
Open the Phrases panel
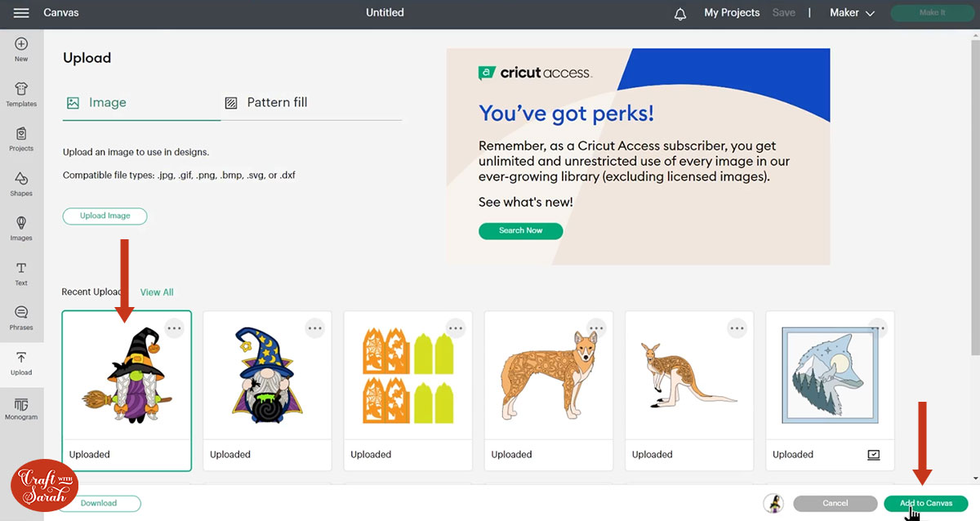coord(21,318)
